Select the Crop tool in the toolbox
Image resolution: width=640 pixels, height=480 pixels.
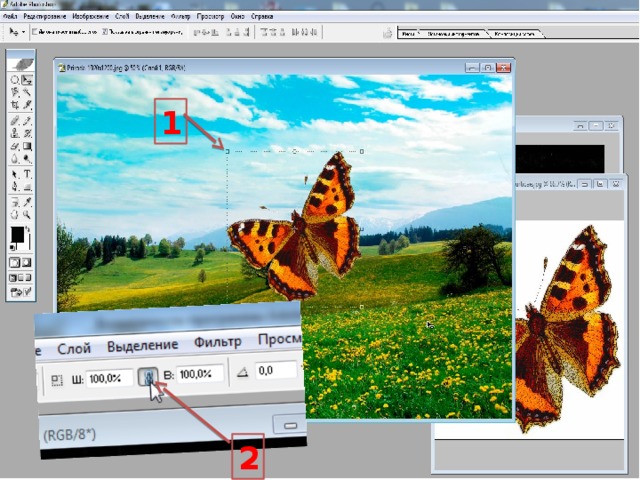pos(15,104)
